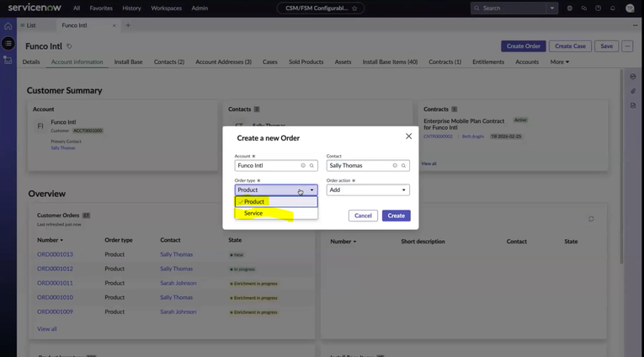
Task: Open the Favorites menu
Action: [101, 8]
